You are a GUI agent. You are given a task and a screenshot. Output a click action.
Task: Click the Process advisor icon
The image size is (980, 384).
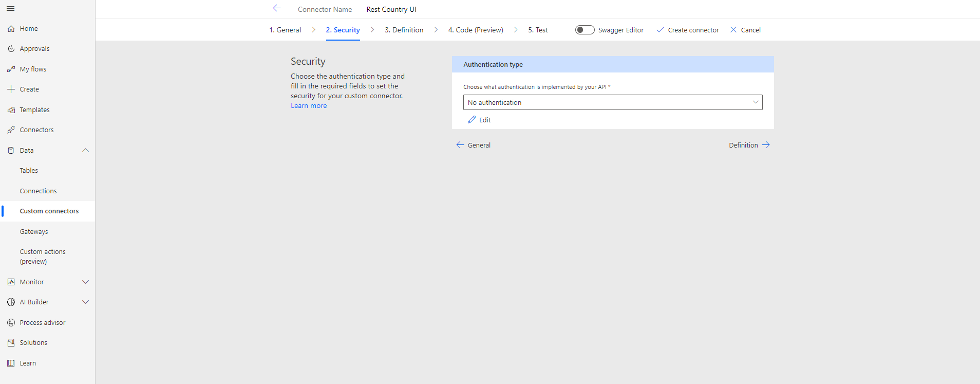(x=11, y=323)
